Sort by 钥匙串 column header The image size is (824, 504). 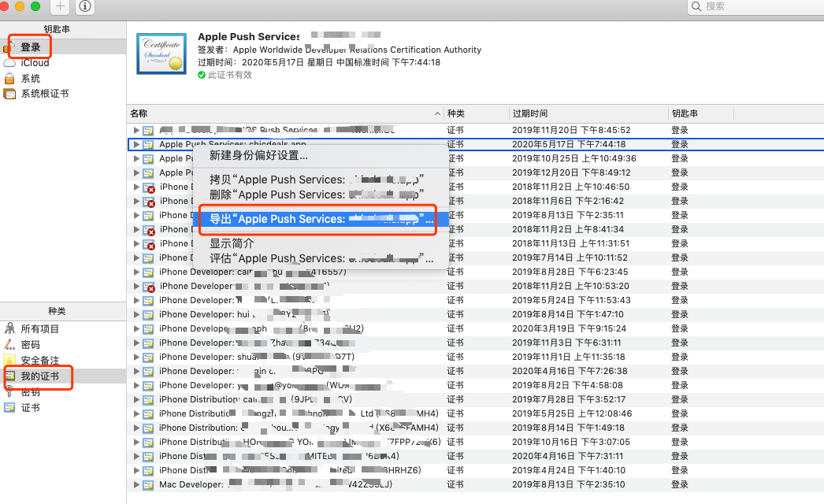(x=701, y=113)
